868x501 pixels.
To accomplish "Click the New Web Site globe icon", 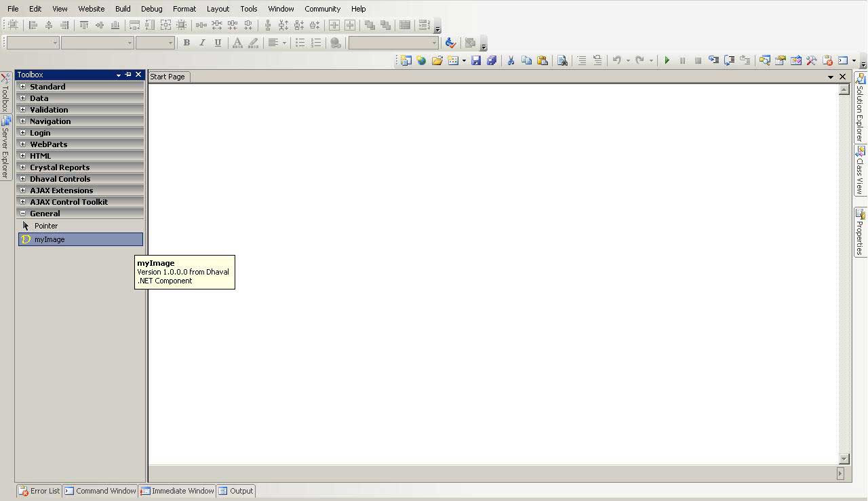I will pos(421,60).
